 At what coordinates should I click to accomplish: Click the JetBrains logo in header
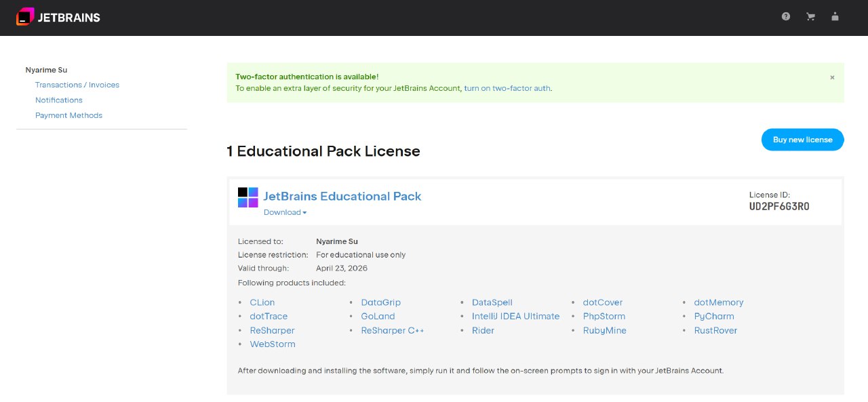pos(58,17)
